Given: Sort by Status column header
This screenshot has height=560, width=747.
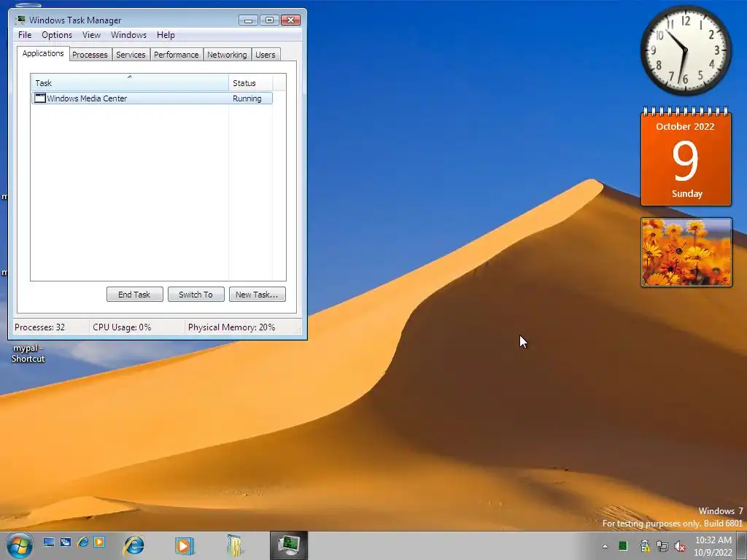Looking at the screenshot, I should pyautogui.click(x=251, y=83).
